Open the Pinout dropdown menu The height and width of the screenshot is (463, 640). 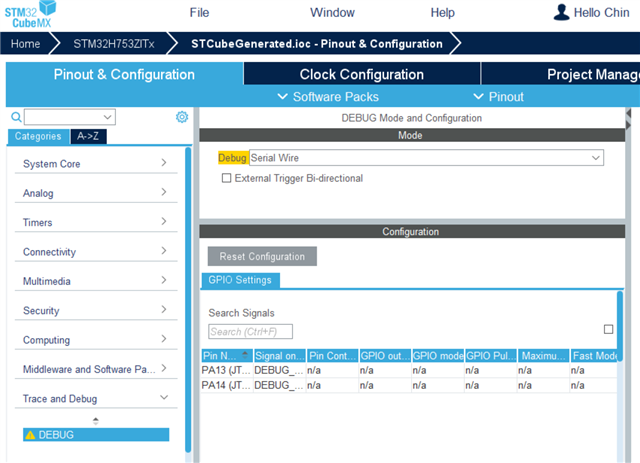point(498,97)
